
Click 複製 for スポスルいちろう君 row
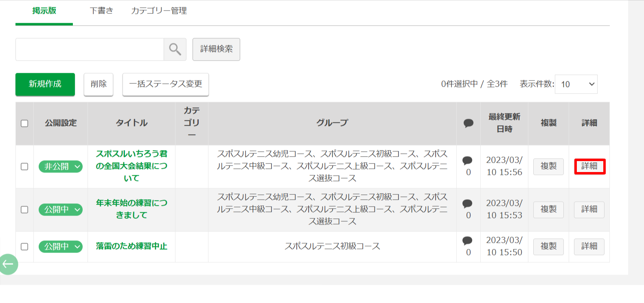(x=548, y=166)
